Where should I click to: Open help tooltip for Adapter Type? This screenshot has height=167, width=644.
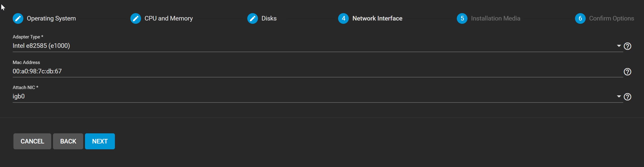point(628,46)
